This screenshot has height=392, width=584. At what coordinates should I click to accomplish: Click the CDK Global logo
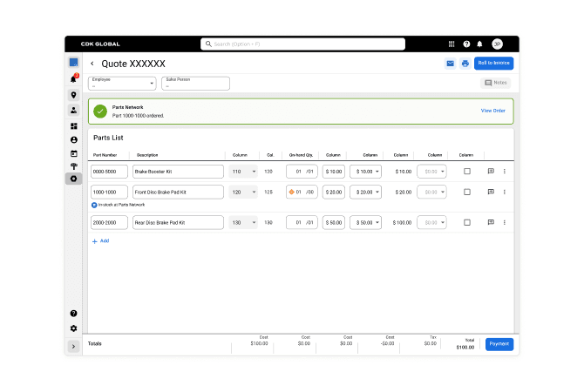click(100, 44)
